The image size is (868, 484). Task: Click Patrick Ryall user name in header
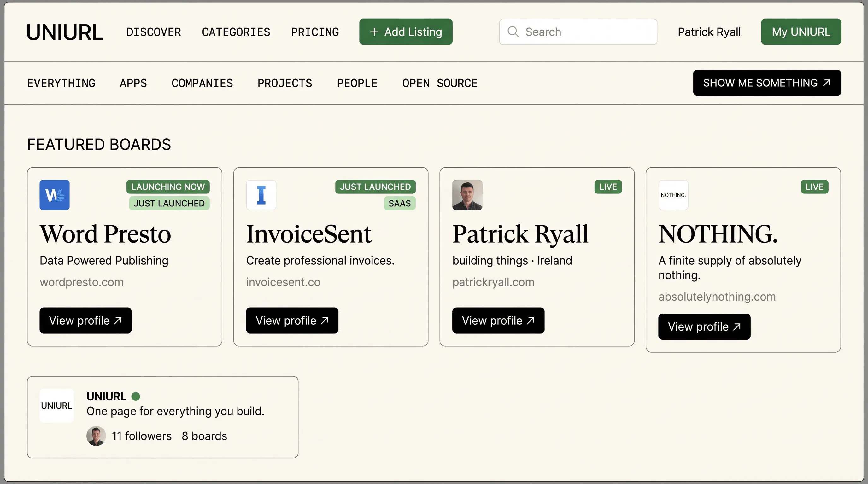[709, 32]
